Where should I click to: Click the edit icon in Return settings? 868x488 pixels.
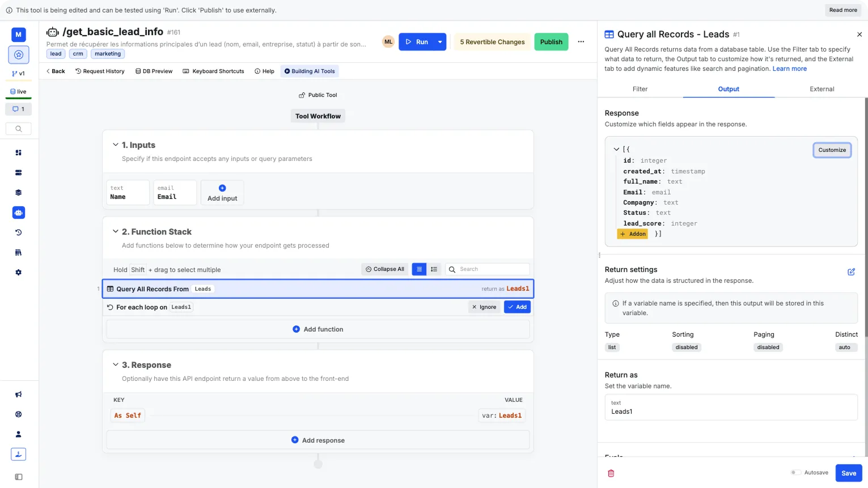851,272
